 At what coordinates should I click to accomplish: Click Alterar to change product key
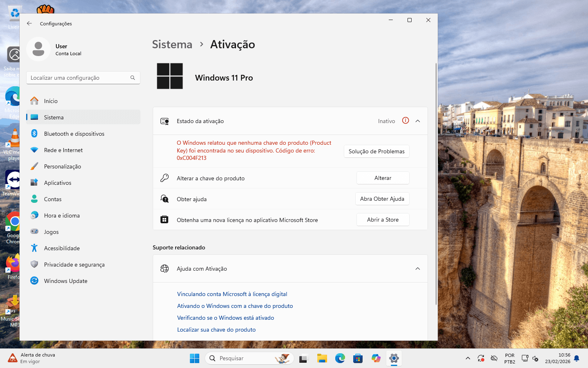[x=383, y=178]
